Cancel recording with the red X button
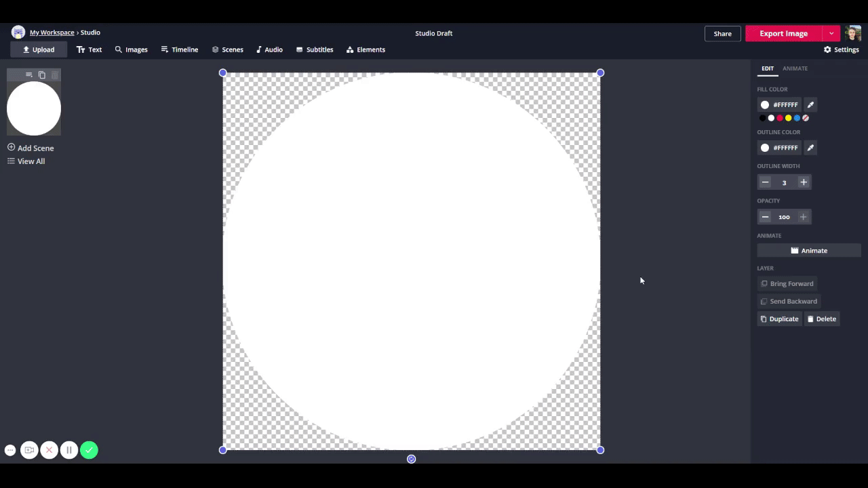868x488 pixels. point(49,450)
